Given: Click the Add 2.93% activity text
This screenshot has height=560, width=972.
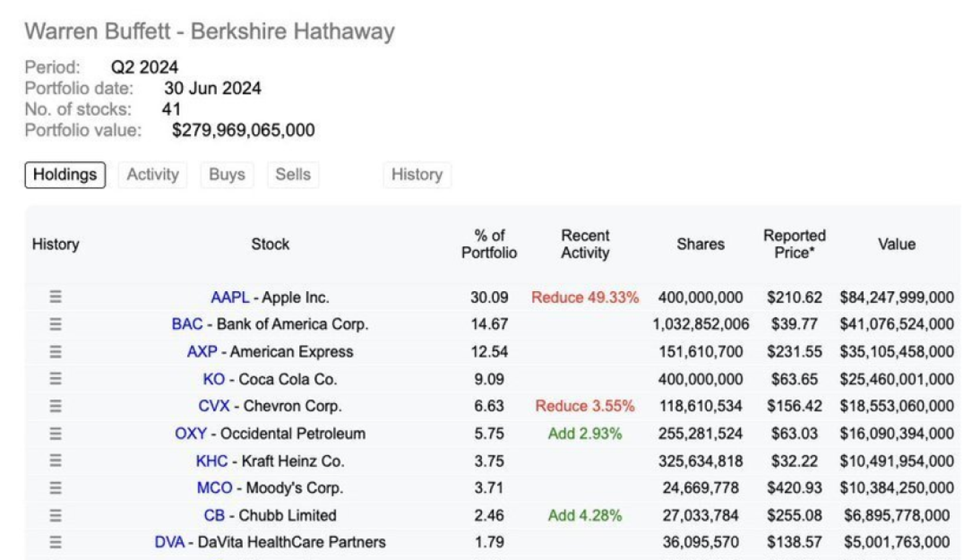Looking at the screenshot, I should [585, 433].
